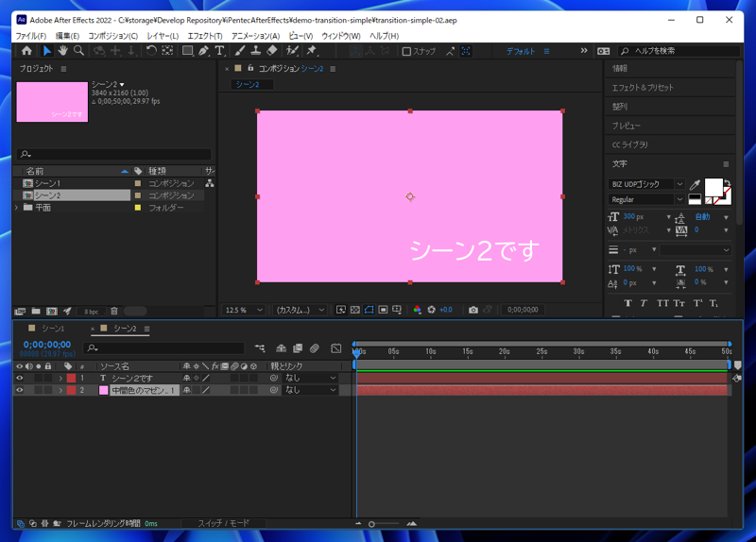756x542 pixels.
Task: Select the Eraser tool
Action: [272, 51]
